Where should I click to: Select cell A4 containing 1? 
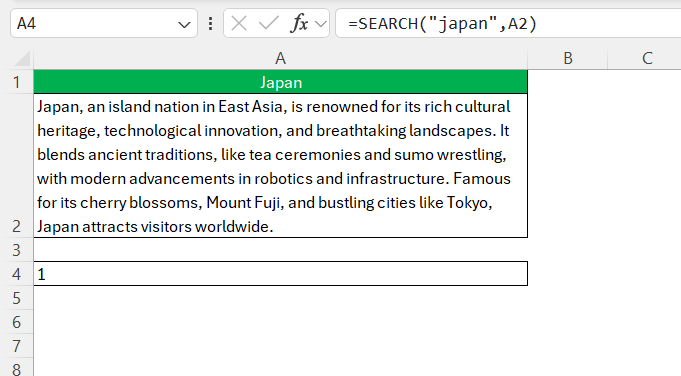[x=281, y=274]
